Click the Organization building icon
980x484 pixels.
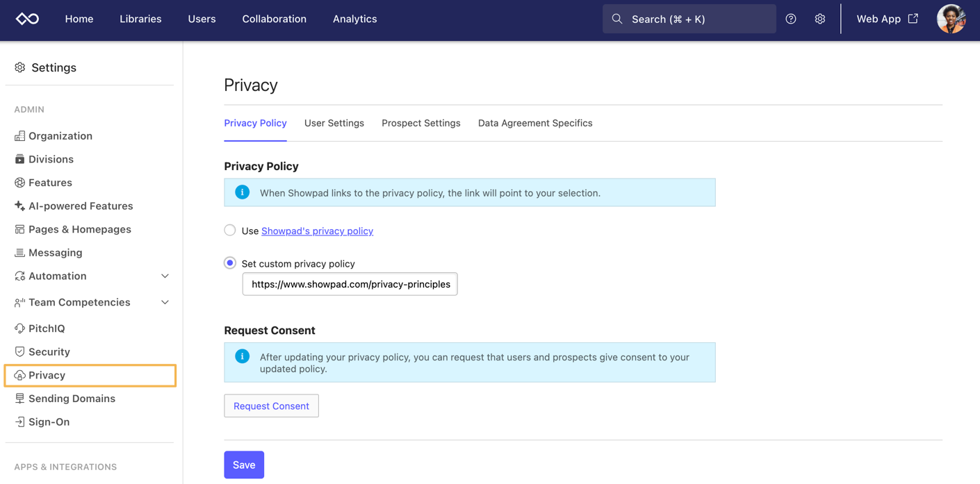(x=19, y=136)
